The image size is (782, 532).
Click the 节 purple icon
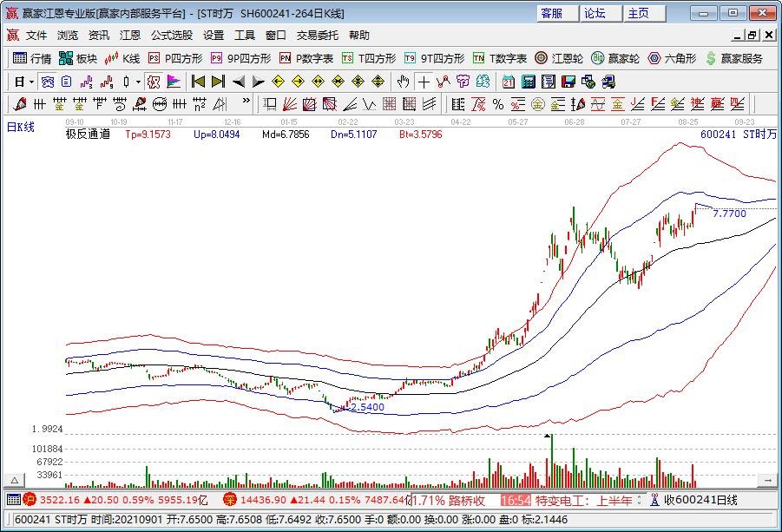click(463, 82)
